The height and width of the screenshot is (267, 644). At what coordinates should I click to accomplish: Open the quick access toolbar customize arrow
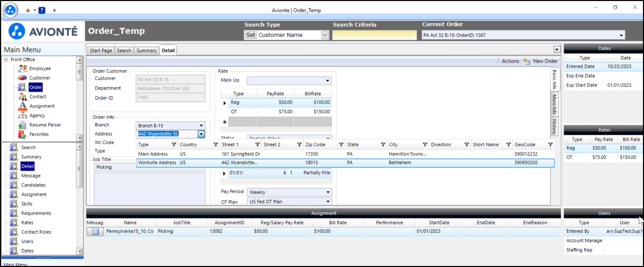coord(54,10)
